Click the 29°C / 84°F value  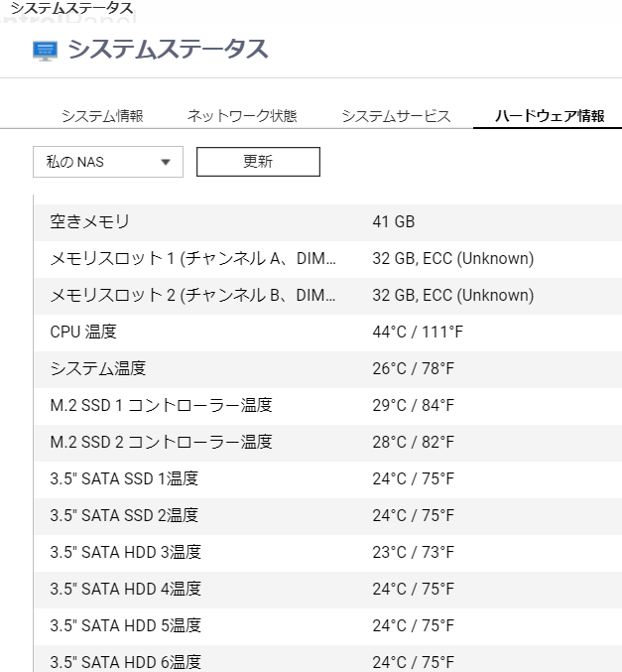[x=413, y=405]
